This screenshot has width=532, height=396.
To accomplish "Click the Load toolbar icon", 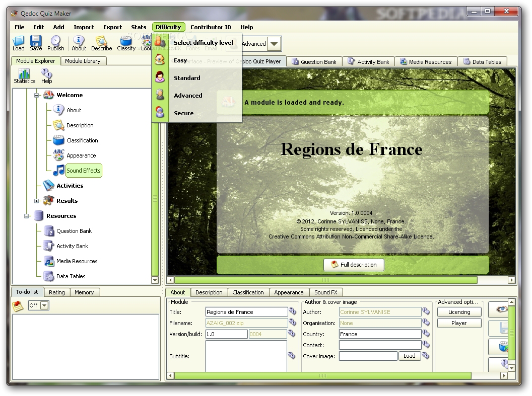I will (x=18, y=43).
